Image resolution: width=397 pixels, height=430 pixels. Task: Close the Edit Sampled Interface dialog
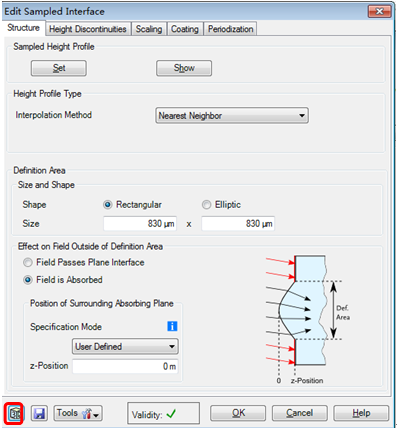pos(379,11)
